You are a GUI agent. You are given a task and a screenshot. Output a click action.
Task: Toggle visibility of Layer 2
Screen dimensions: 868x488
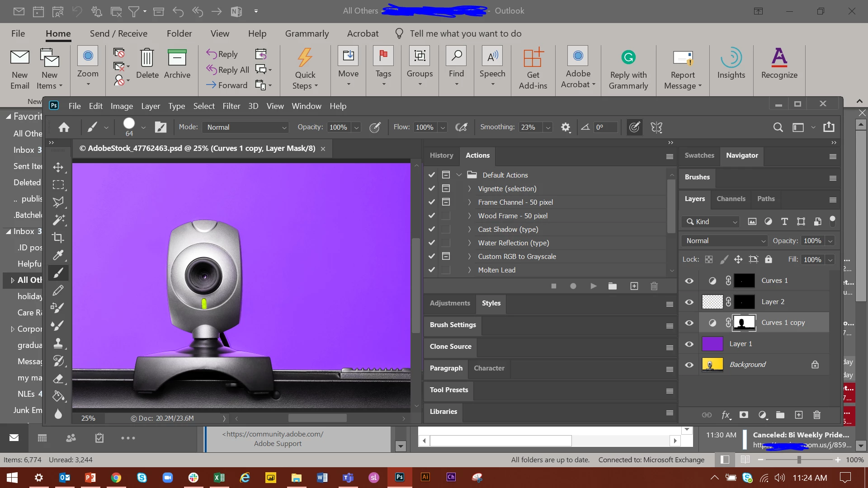pos(689,302)
